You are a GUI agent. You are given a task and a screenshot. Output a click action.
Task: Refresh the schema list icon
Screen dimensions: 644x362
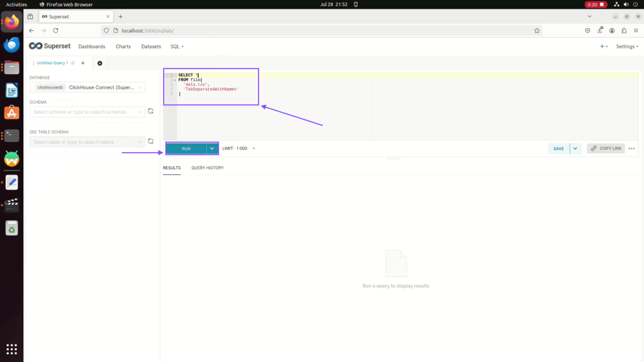pos(150,112)
